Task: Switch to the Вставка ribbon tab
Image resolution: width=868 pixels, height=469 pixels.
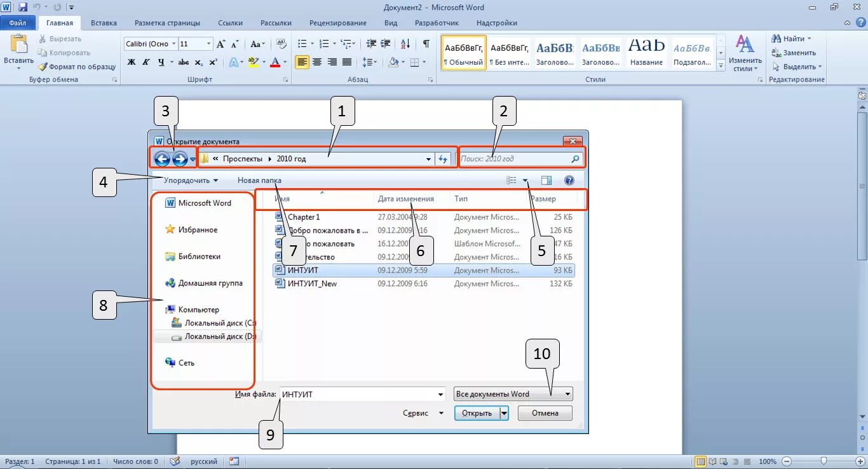Action: point(104,23)
